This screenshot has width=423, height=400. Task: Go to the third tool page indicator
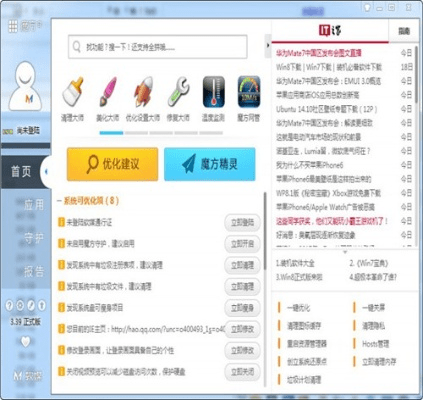click(x=161, y=133)
